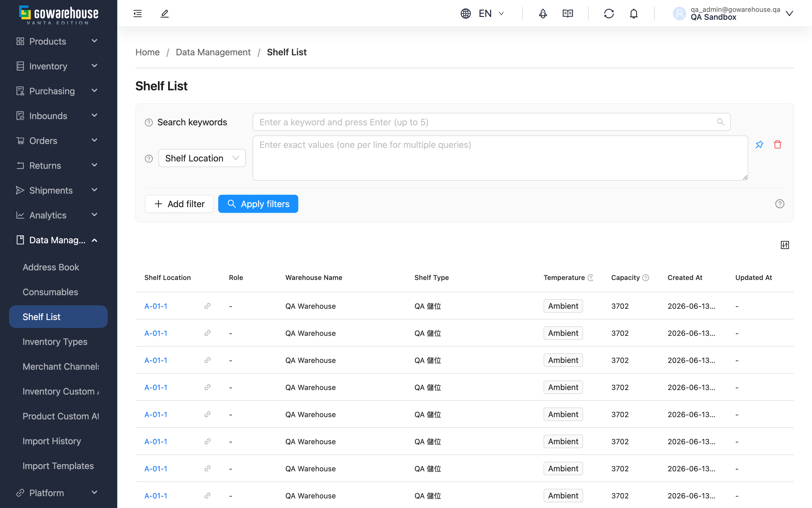Click the user avatar icon
812x508 pixels.
[x=679, y=14]
